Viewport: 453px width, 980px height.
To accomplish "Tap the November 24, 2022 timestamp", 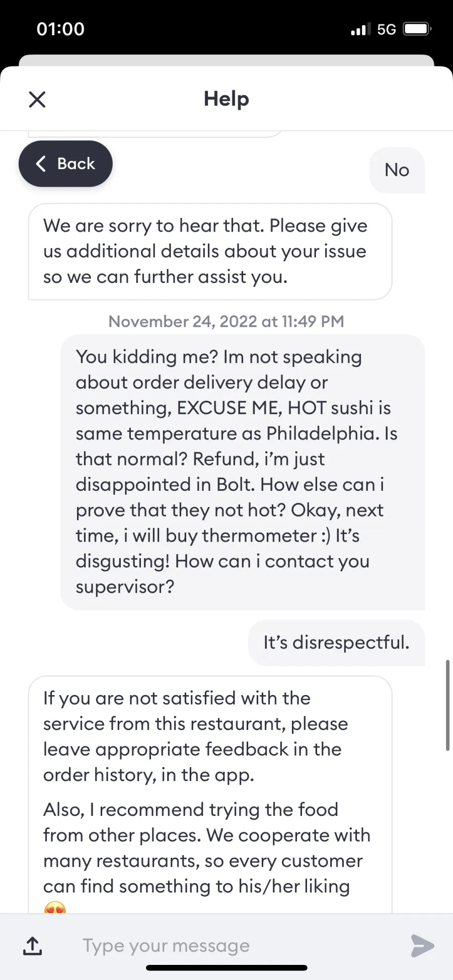I will click(x=226, y=321).
